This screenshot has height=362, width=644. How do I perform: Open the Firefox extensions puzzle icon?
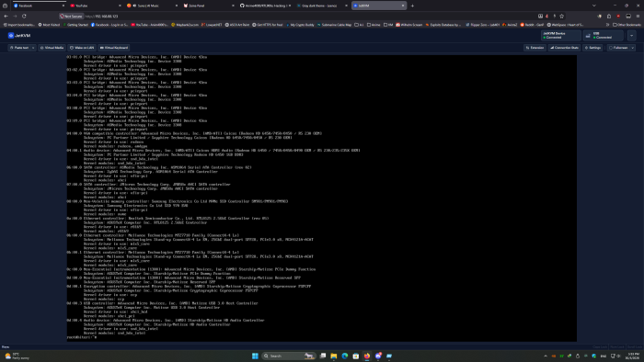pos(609,17)
